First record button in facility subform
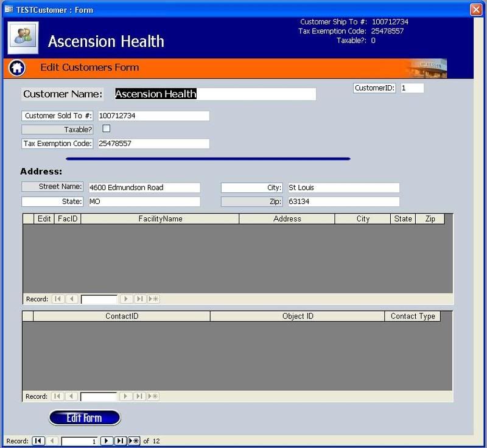 58,299
